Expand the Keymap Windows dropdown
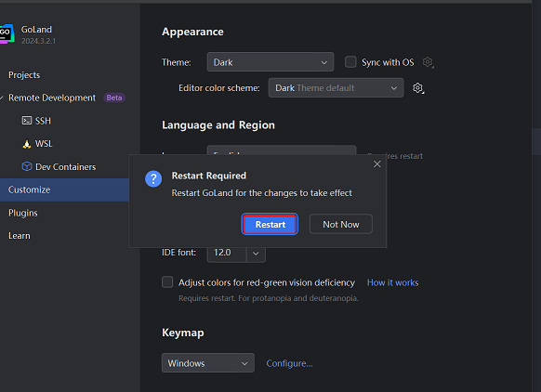Screen dimensions: 541x392 (207, 362)
